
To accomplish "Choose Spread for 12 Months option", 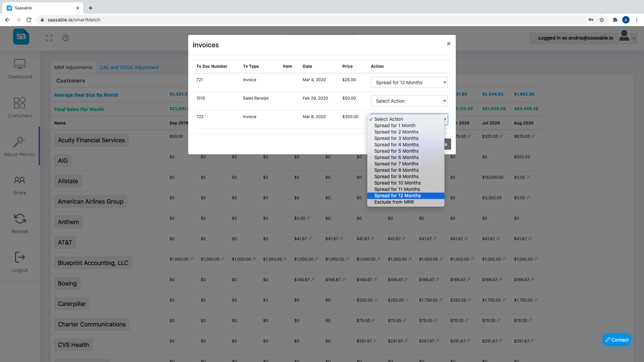I will [406, 196].
